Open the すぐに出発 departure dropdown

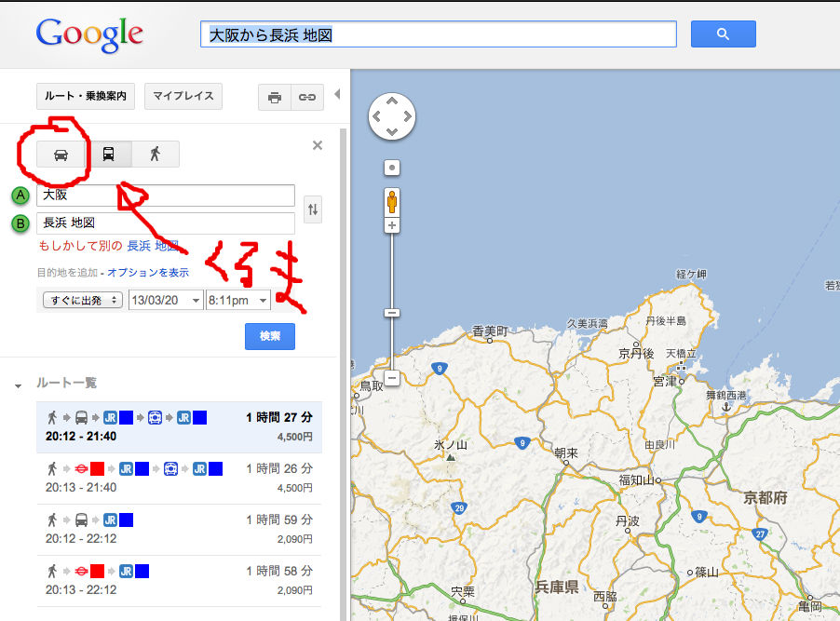(x=83, y=301)
